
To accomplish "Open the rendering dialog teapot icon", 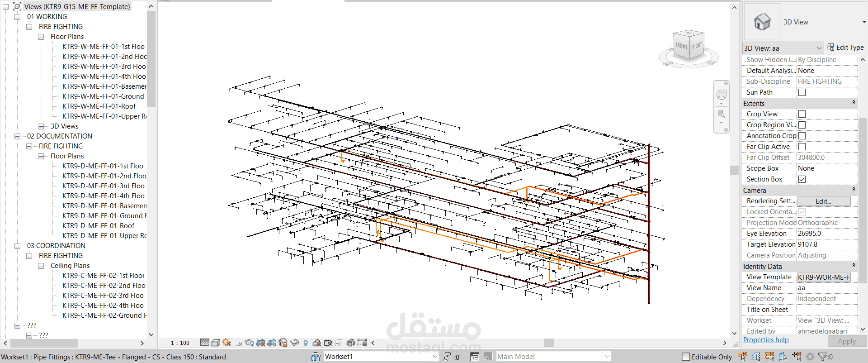I will pos(249,343).
